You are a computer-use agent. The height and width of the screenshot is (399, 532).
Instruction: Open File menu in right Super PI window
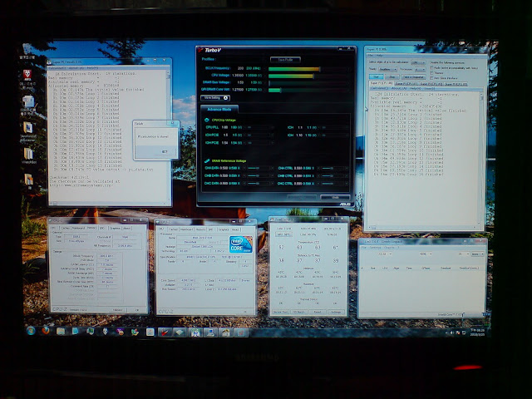click(x=371, y=56)
